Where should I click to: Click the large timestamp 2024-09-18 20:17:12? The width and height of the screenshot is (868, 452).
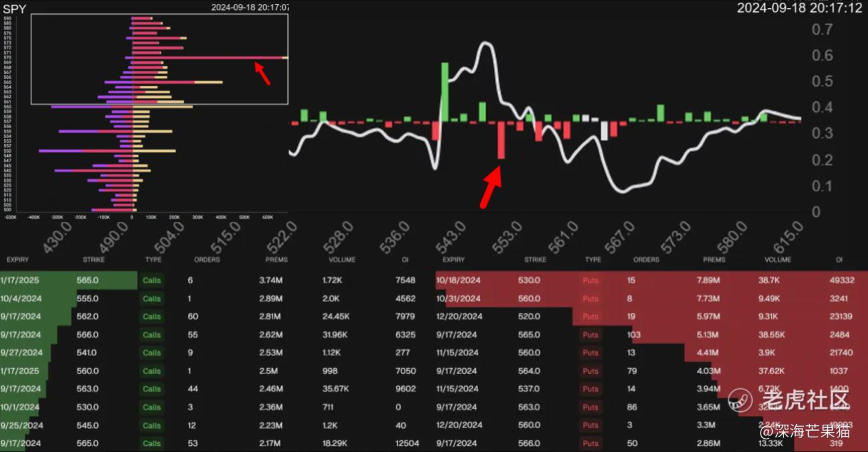[x=801, y=8]
